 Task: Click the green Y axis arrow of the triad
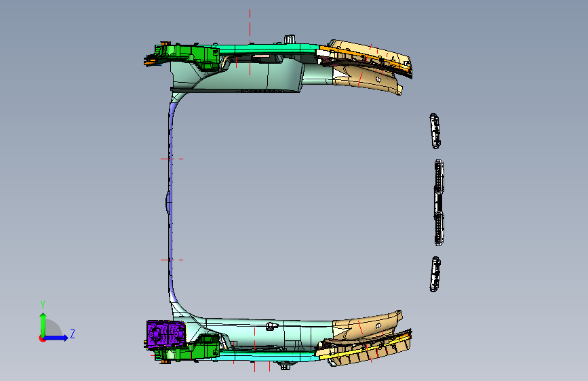(43, 324)
